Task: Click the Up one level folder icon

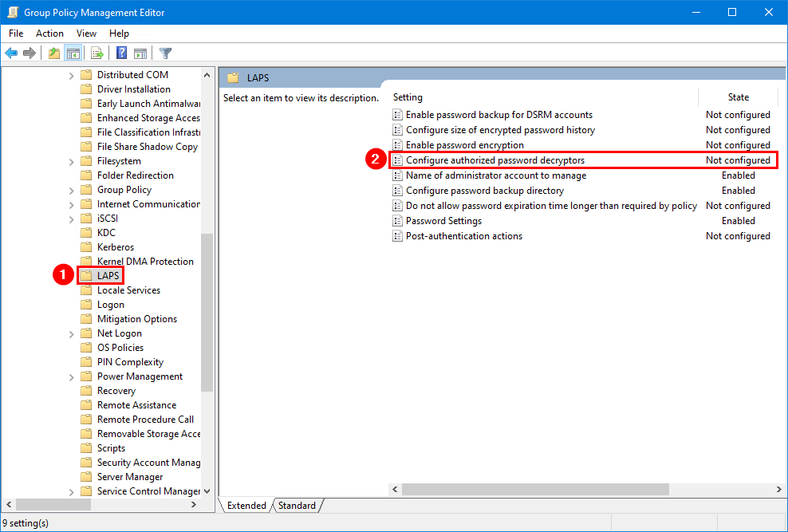Action: tap(53, 53)
